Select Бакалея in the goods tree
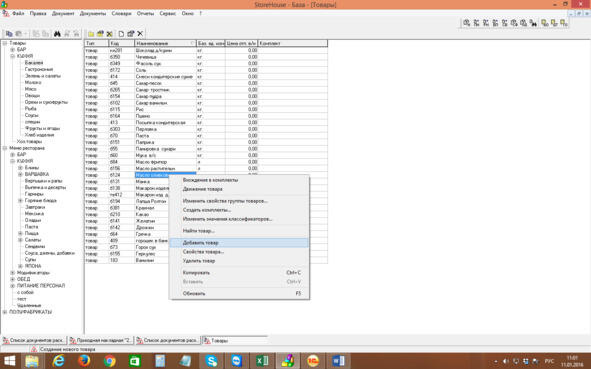The image size is (591, 369). [x=34, y=63]
